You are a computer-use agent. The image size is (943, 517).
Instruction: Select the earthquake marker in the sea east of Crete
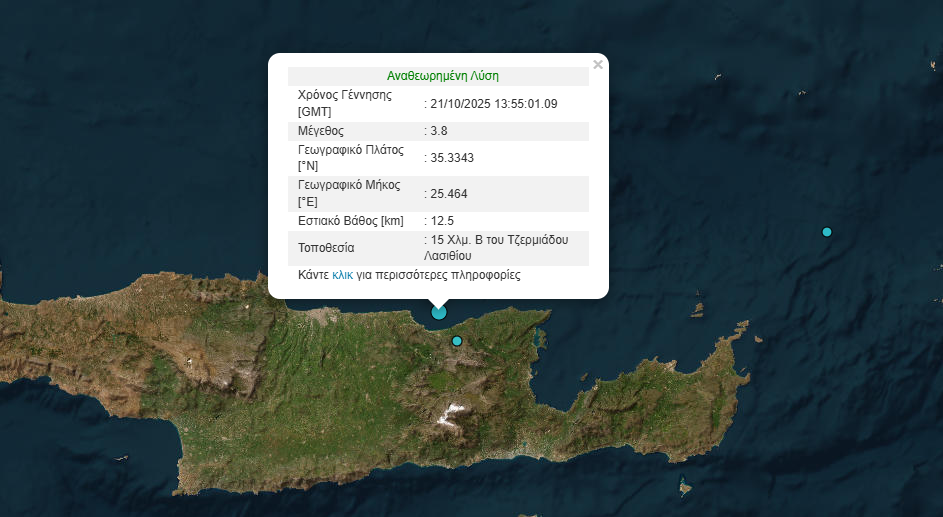pyautogui.click(x=827, y=232)
